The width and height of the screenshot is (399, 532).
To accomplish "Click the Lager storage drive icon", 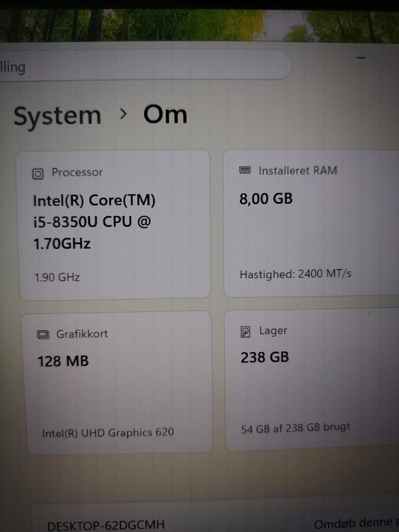I will [x=246, y=332].
